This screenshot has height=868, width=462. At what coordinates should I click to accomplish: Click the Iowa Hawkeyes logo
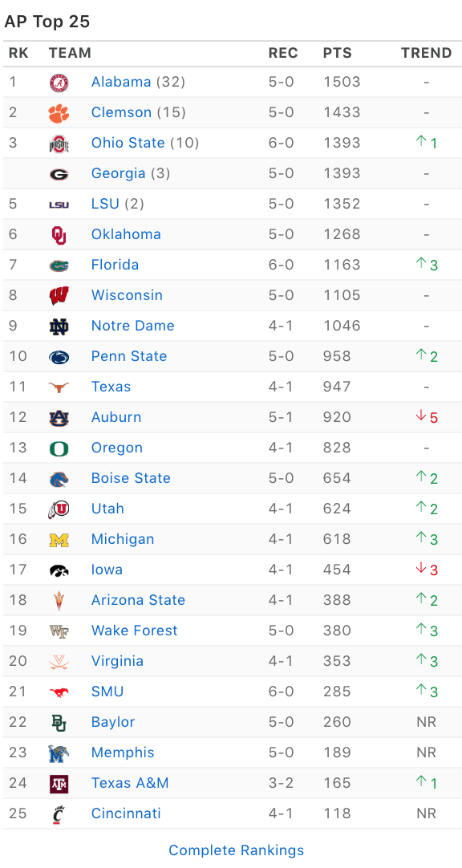pos(59,570)
